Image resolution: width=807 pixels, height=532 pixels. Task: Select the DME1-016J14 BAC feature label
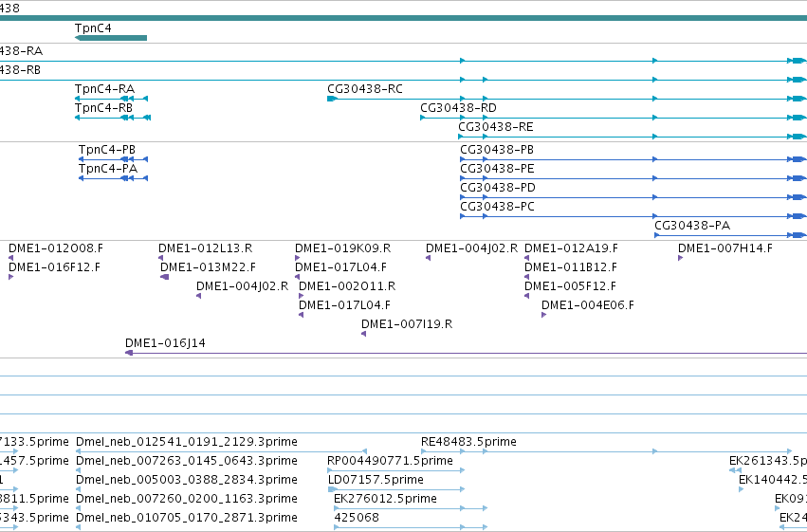point(165,343)
